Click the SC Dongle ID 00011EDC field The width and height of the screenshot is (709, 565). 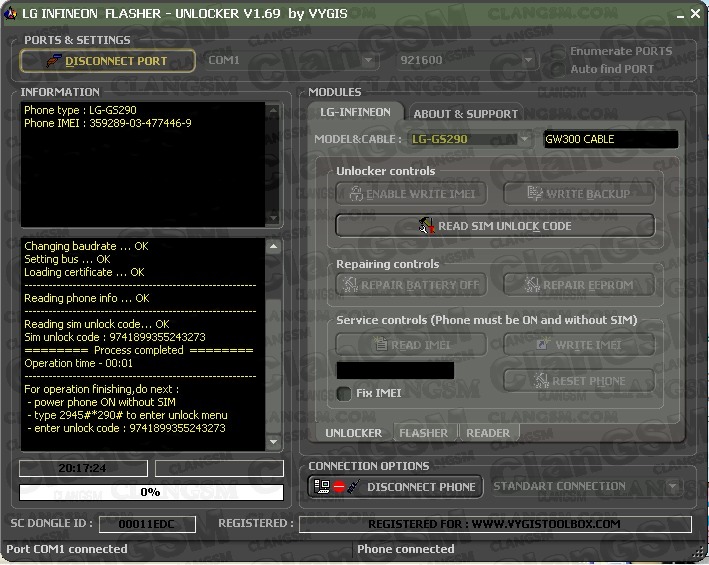(x=147, y=524)
